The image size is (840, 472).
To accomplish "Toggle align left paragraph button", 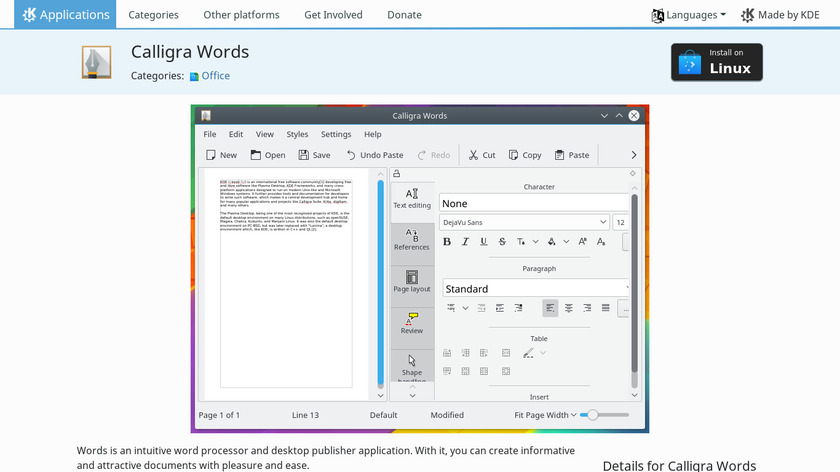I will [x=550, y=308].
